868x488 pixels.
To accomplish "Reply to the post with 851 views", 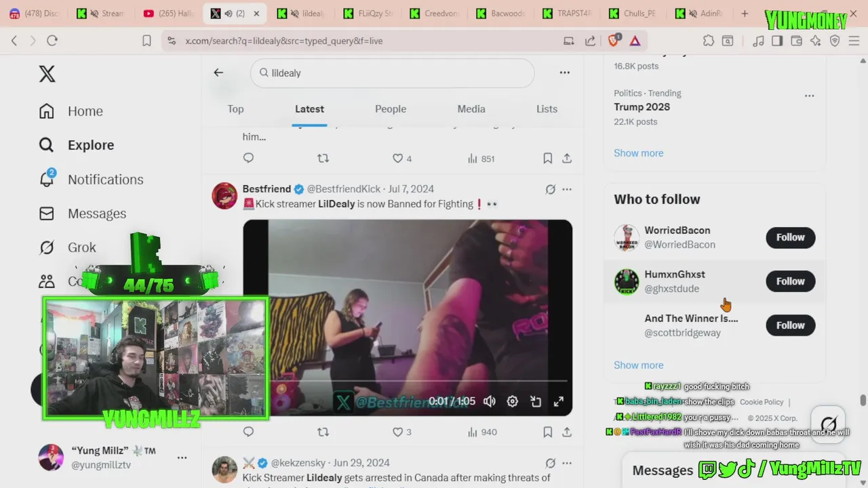I will [x=248, y=158].
